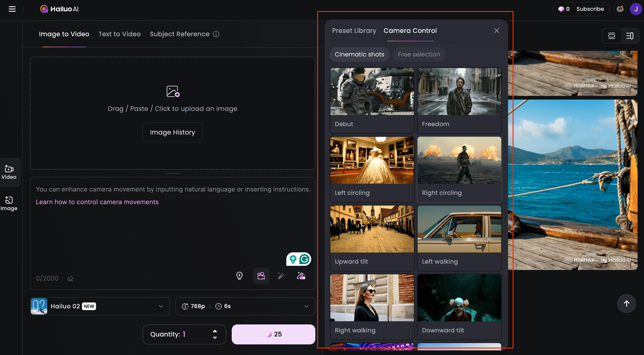Open the top wooden deck video
The width and height of the screenshot is (644, 355).
573,73
